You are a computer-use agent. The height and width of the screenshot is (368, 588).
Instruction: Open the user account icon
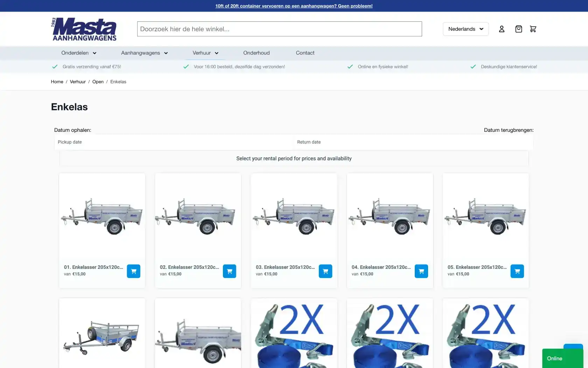tap(502, 29)
